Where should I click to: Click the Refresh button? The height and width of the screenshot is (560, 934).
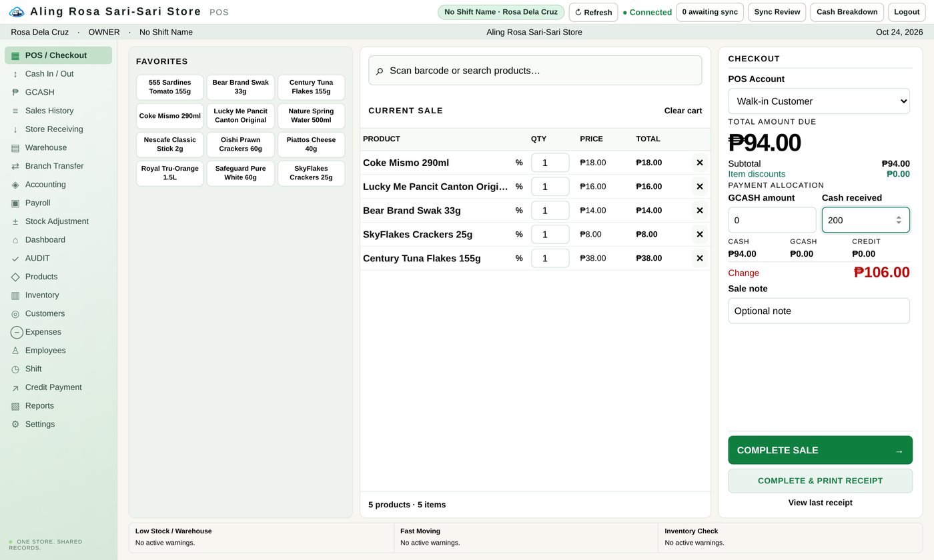pos(593,12)
